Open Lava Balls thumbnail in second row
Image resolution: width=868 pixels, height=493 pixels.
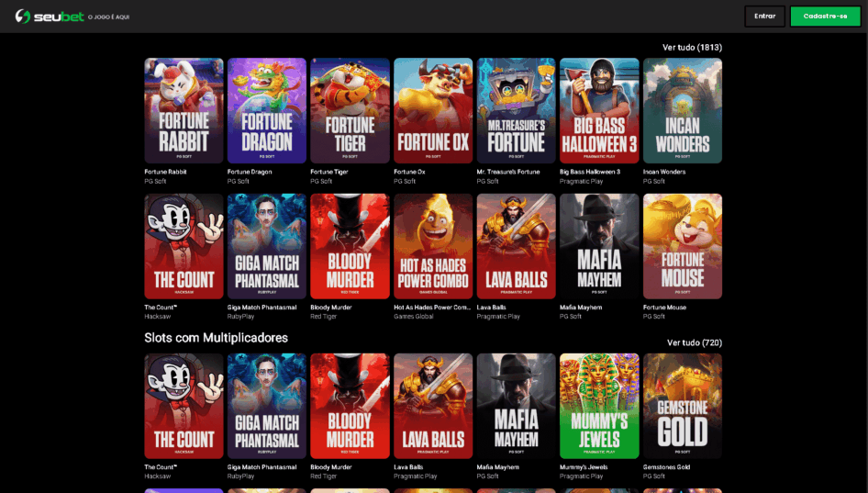[x=516, y=246]
